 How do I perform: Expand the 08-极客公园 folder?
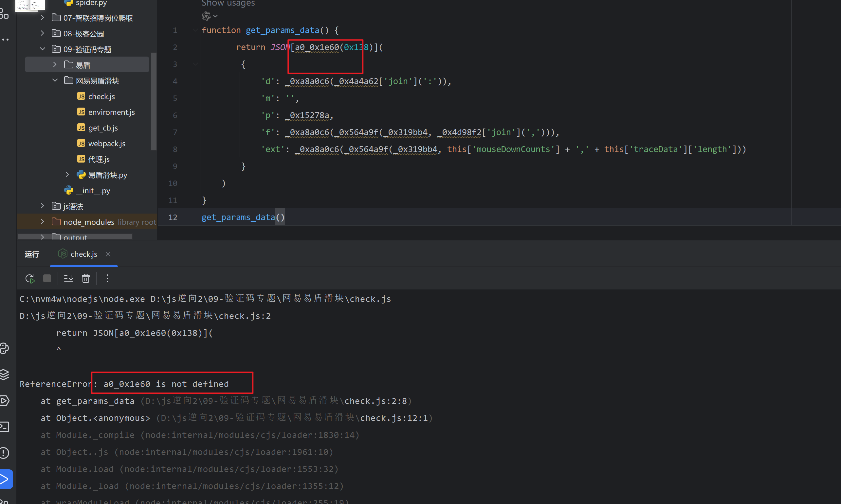point(42,33)
